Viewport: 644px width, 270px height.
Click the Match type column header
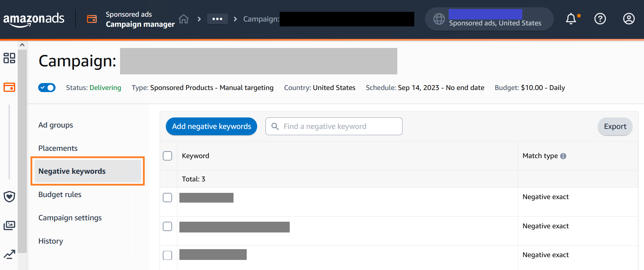(x=540, y=156)
